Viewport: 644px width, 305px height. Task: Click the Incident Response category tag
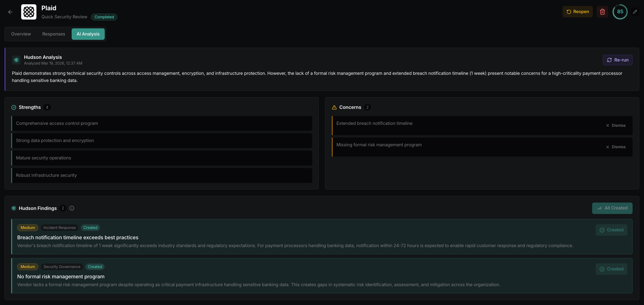click(x=59, y=228)
